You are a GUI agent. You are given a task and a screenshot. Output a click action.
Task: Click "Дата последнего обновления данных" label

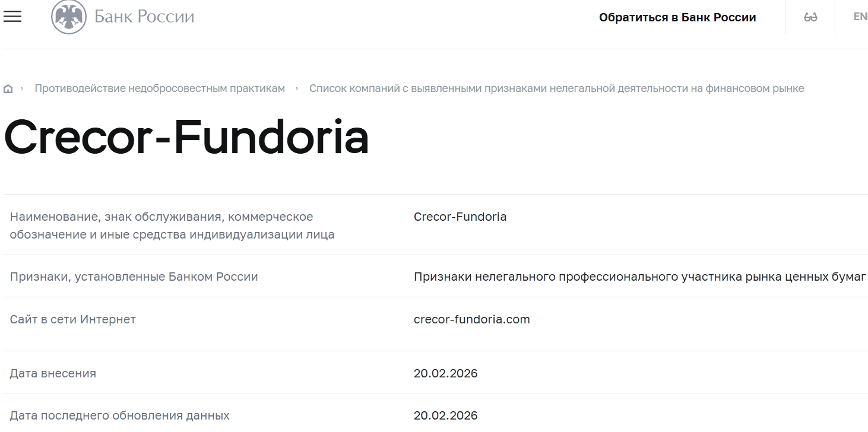tap(121, 415)
